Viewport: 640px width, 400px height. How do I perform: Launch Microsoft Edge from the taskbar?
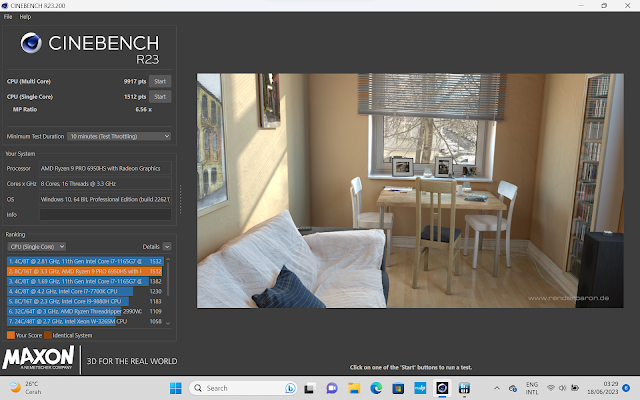pos(376,388)
